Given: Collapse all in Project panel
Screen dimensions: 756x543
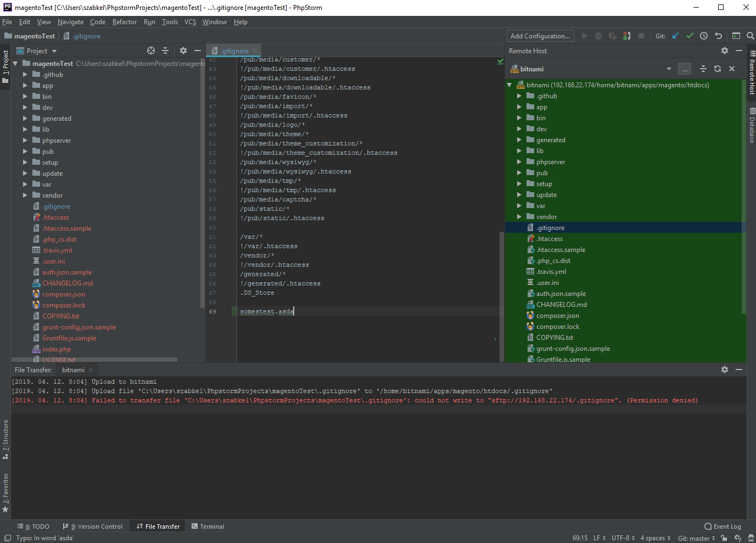Looking at the screenshot, I should pyautogui.click(x=165, y=51).
